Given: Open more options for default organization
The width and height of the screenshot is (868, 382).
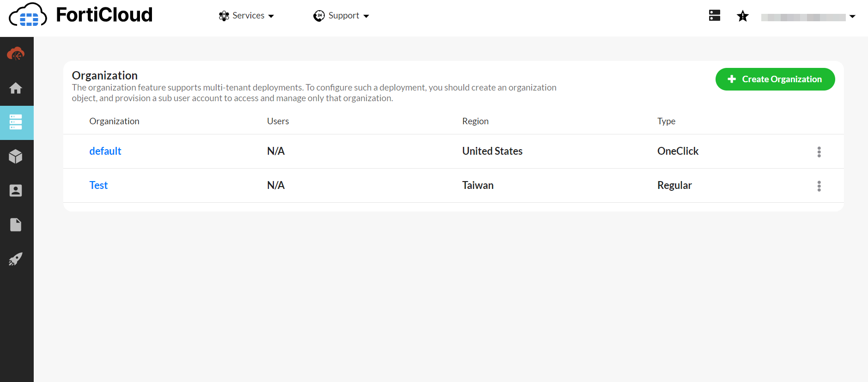Looking at the screenshot, I should 819,152.
